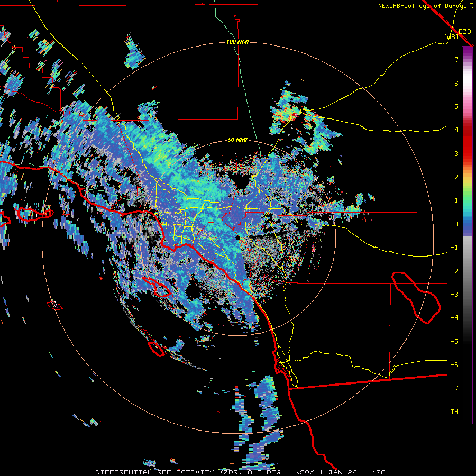Click the -3 value on color scale

coord(454,295)
